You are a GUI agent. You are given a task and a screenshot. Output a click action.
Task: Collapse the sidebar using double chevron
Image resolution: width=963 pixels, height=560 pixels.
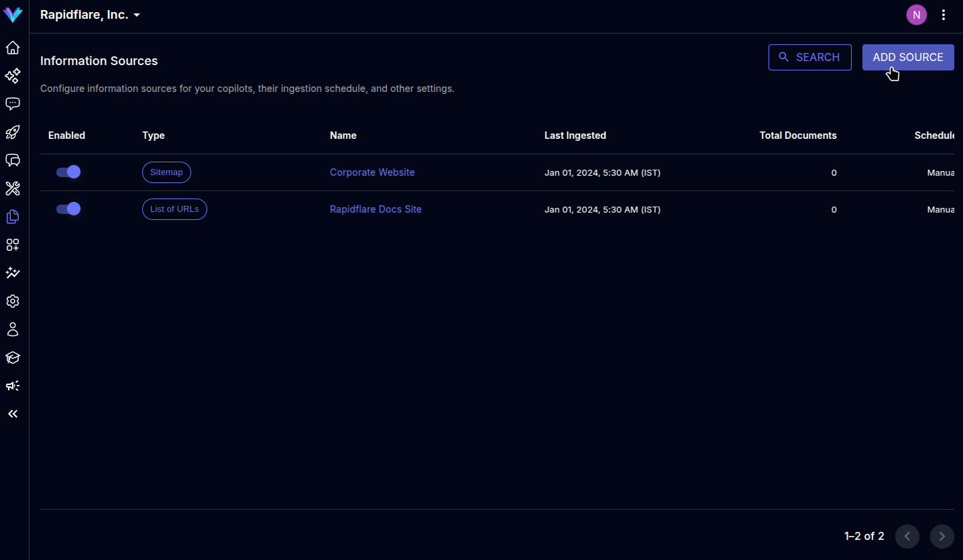click(13, 414)
